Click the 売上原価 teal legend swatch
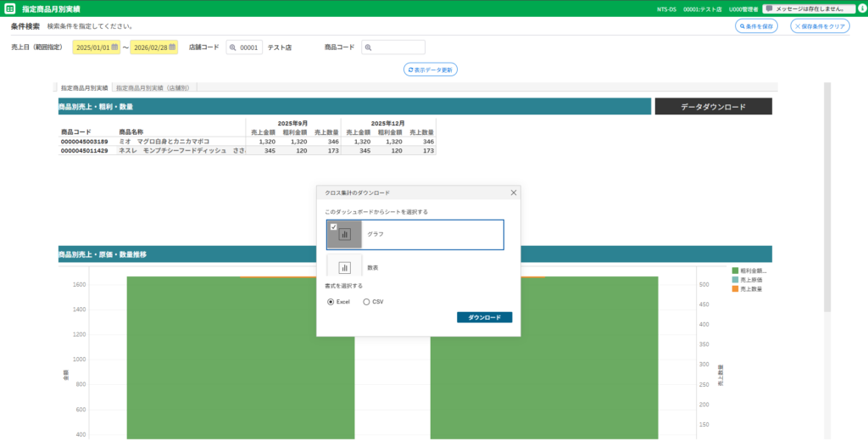The height and width of the screenshot is (441, 868). click(735, 280)
